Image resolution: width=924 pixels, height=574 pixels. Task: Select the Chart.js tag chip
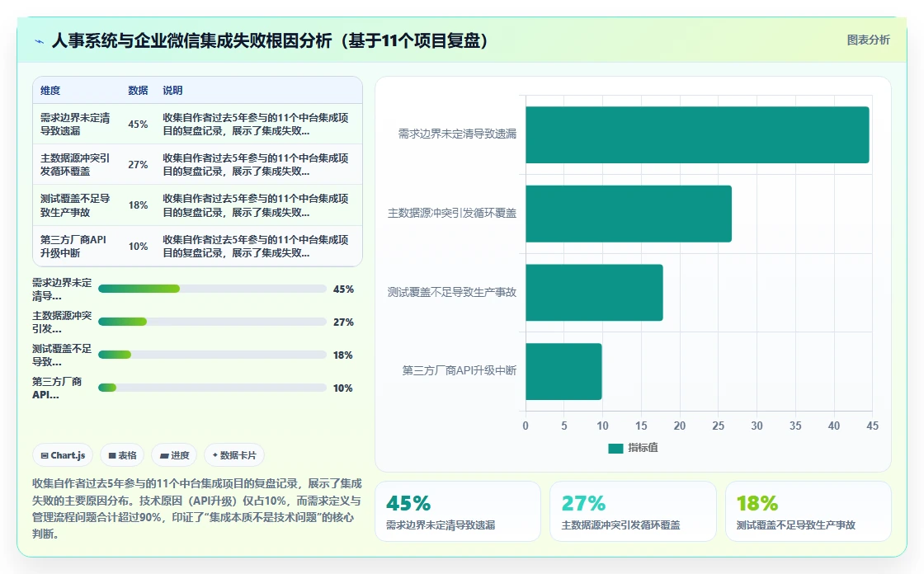click(x=63, y=455)
